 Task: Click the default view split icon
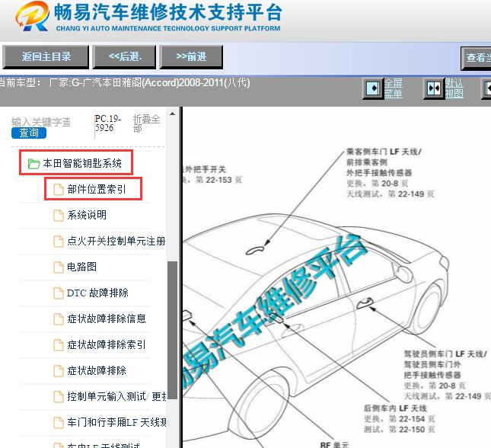point(434,88)
